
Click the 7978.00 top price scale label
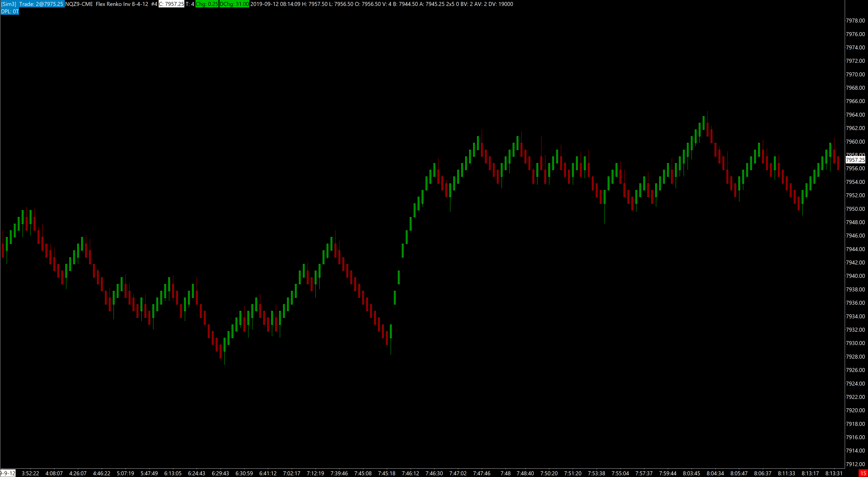(855, 21)
